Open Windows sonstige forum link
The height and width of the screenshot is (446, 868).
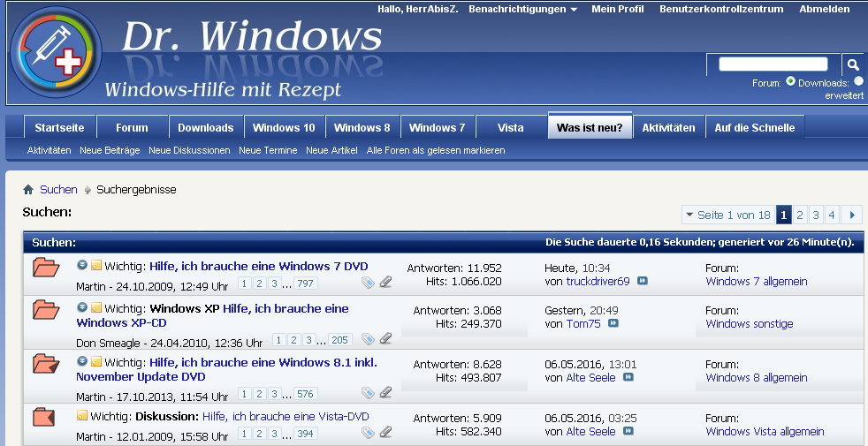pos(750,324)
